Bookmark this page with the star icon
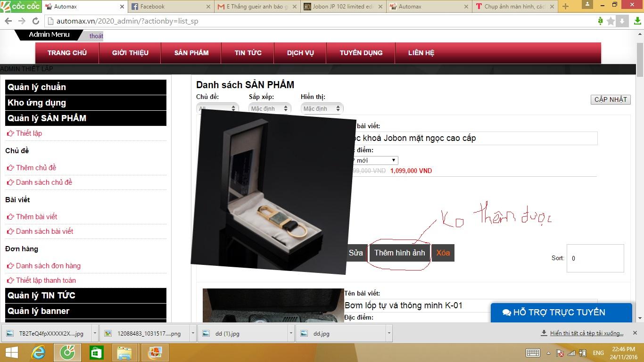The height and width of the screenshot is (362, 644). coord(611,21)
